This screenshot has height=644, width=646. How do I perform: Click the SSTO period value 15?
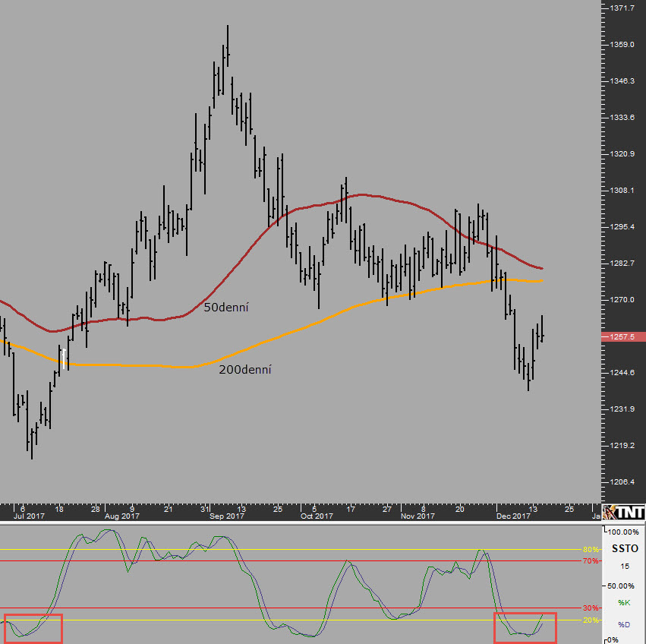click(x=625, y=567)
